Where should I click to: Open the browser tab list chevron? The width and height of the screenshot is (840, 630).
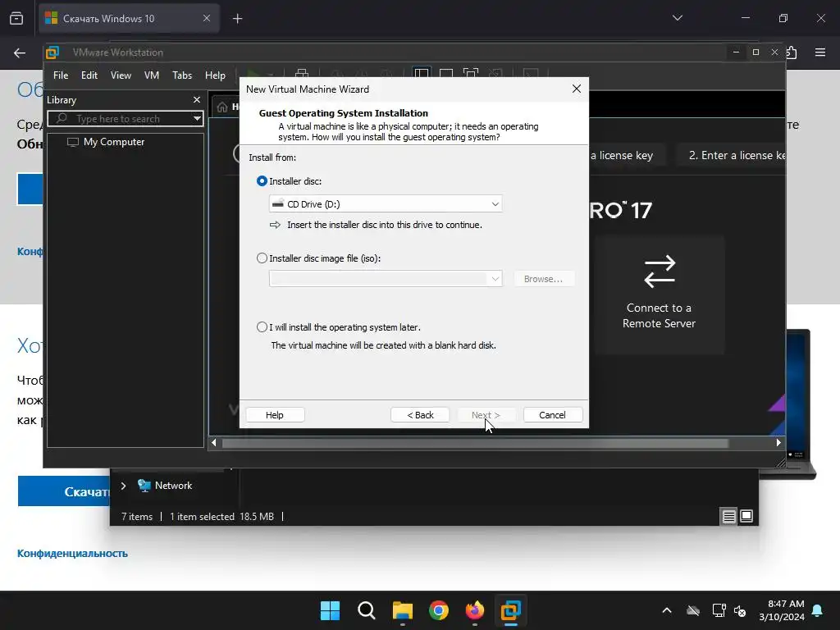(x=677, y=18)
